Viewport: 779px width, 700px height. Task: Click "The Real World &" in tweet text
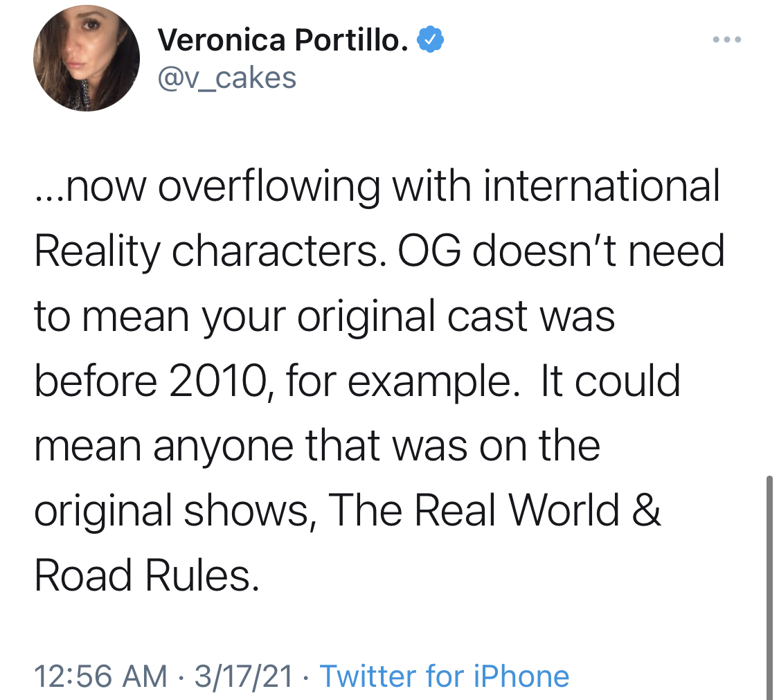click(495, 510)
